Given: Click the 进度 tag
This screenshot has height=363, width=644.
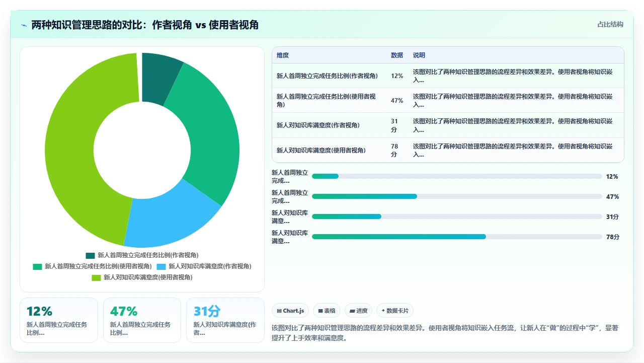Looking at the screenshot, I should coord(359,311).
